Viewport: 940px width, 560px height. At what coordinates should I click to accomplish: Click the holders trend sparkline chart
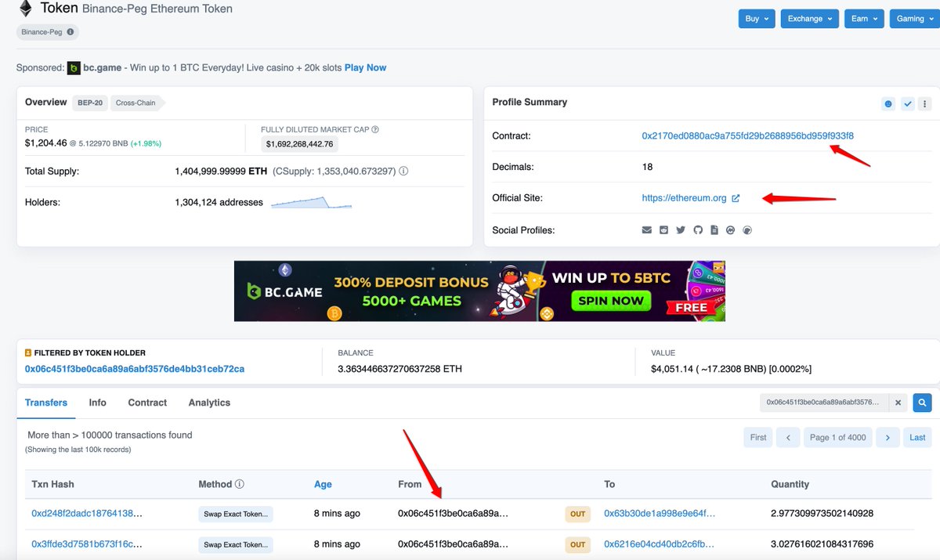[311, 202]
